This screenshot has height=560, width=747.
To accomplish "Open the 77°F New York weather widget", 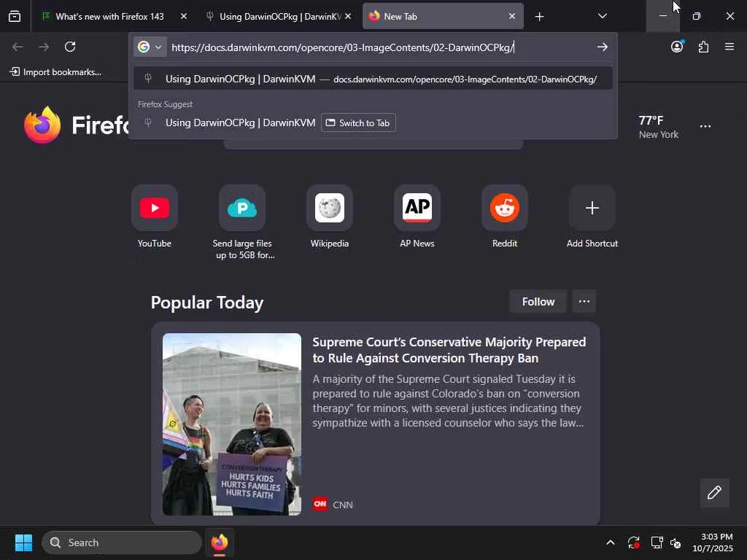I will (x=659, y=127).
